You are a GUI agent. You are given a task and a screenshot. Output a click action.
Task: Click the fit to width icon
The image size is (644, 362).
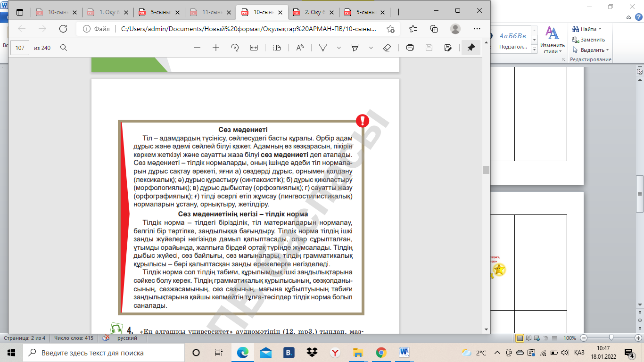tap(254, 48)
